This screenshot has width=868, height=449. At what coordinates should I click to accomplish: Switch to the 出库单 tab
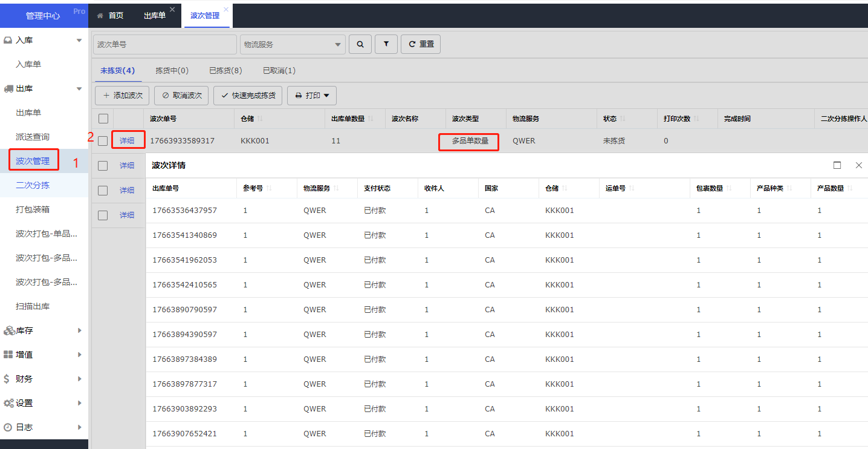tap(155, 16)
